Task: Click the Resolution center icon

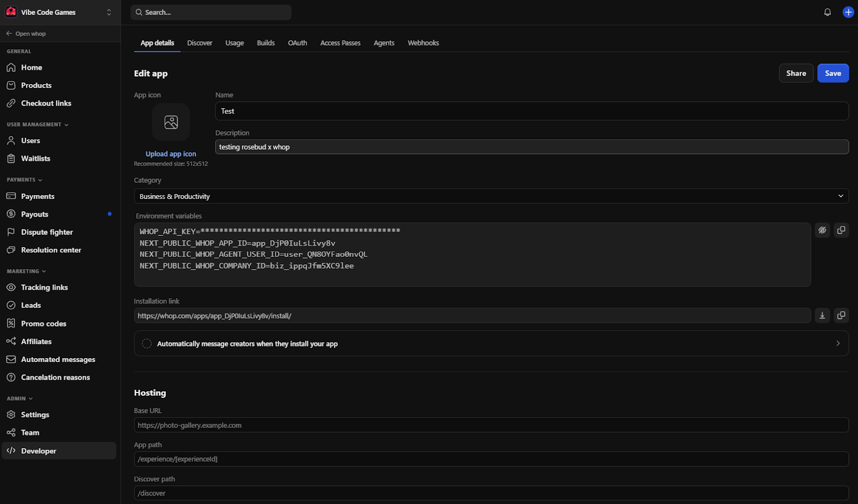Action: pos(11,250)
